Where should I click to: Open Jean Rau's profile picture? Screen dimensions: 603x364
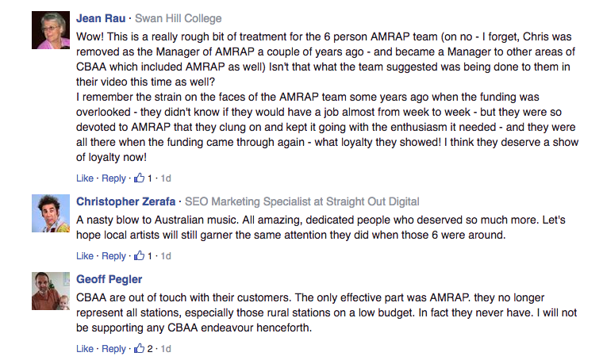51,30
